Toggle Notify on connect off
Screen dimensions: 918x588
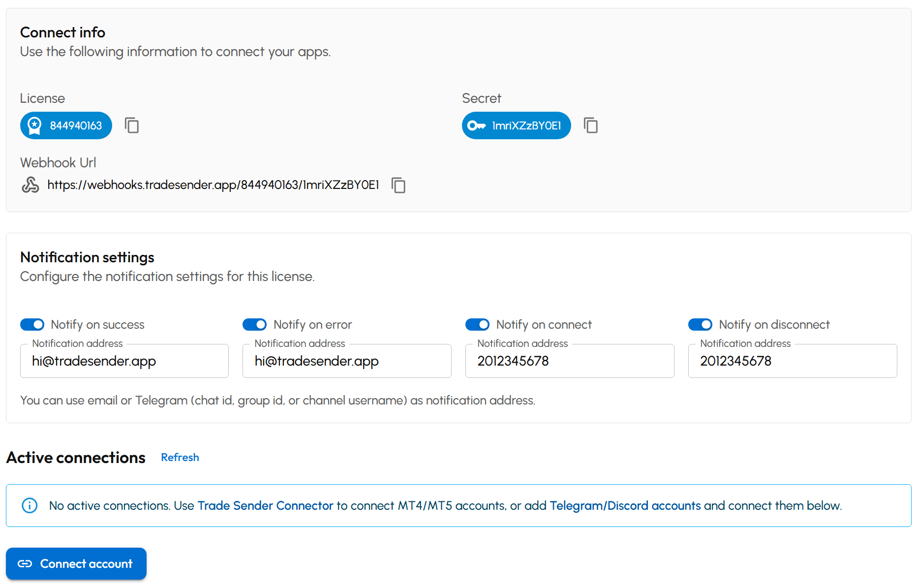478,325
